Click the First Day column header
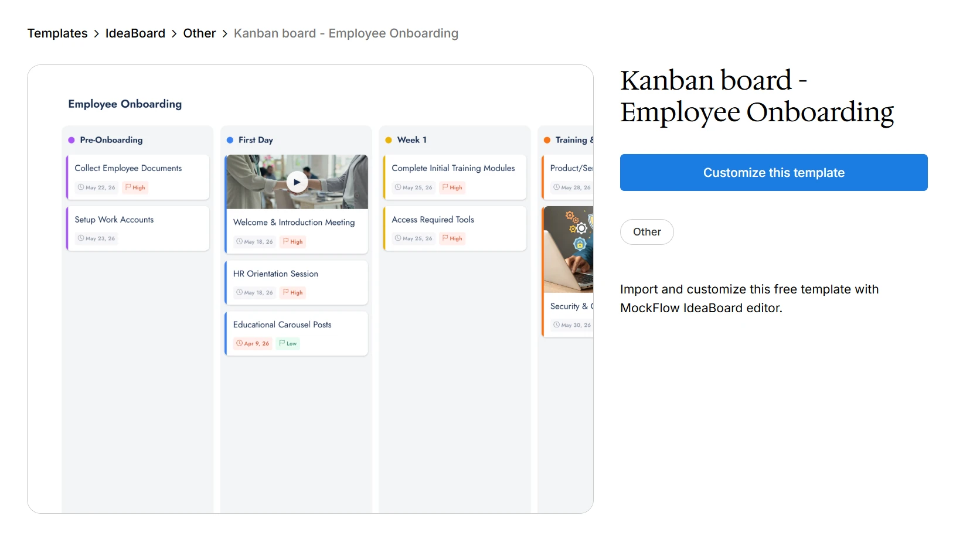The height and width of the screenshot is (543, 980). click(x=256, y=140)
